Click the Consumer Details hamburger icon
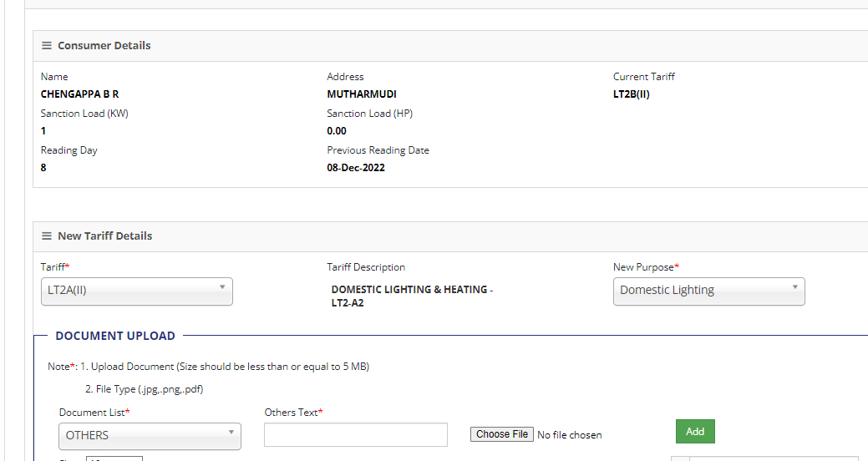Image resolution: width=868 pixels, height=461 pixels. [x=47, y=46]
